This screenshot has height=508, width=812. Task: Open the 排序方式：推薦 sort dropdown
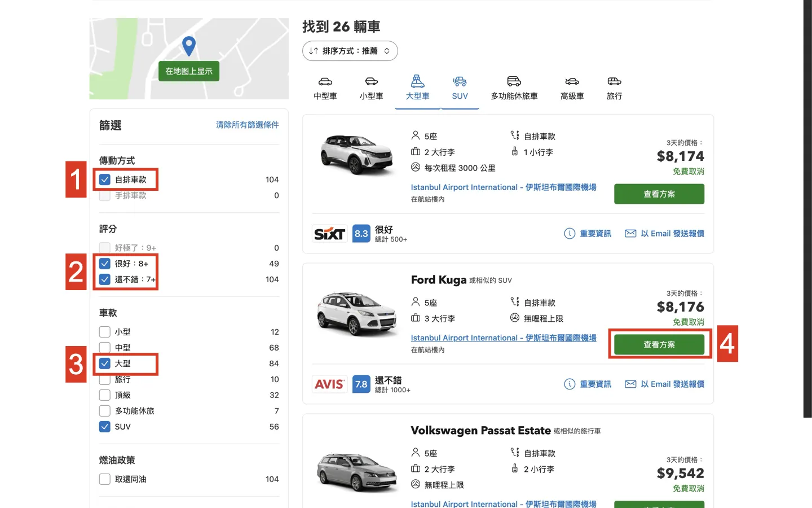[x=350, y=51]
